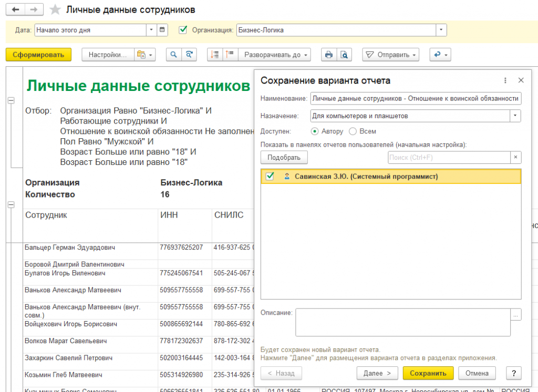
Task: Click the Отмена button
Action: pyautogui.click(x=477, y=373)
